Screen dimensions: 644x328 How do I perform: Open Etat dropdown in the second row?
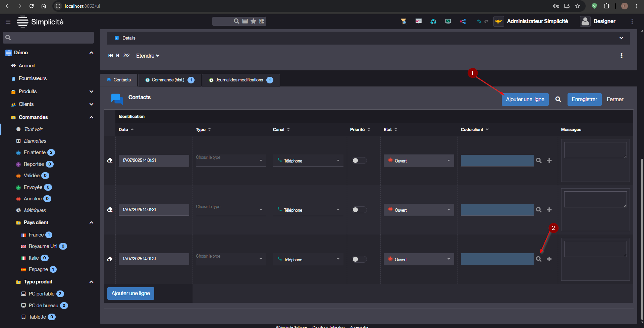tap(419, 210)
